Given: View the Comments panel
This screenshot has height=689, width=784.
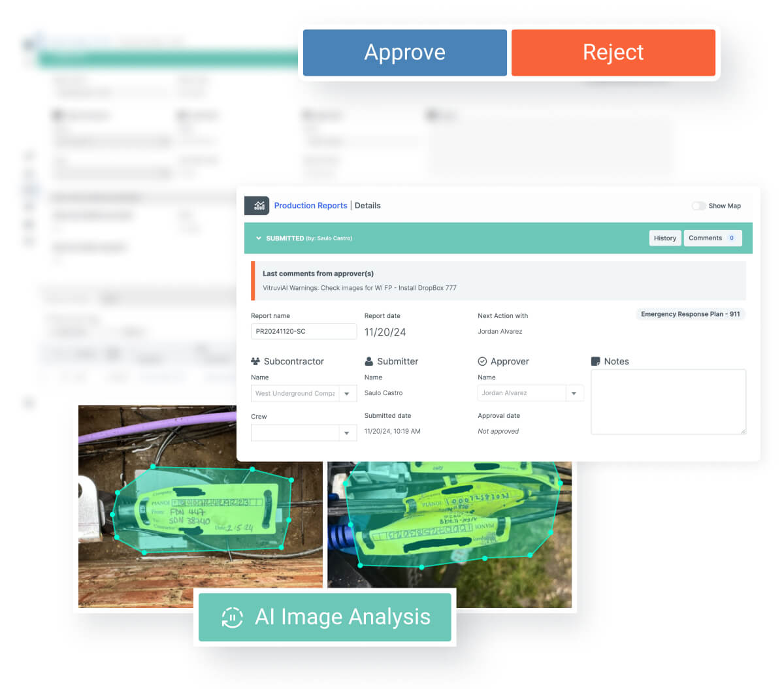Looking at the screenshot, I should [712, 238].
